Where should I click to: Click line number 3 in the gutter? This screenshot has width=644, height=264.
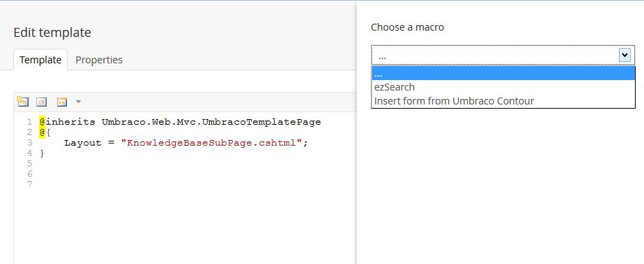[x=29, y=143]
